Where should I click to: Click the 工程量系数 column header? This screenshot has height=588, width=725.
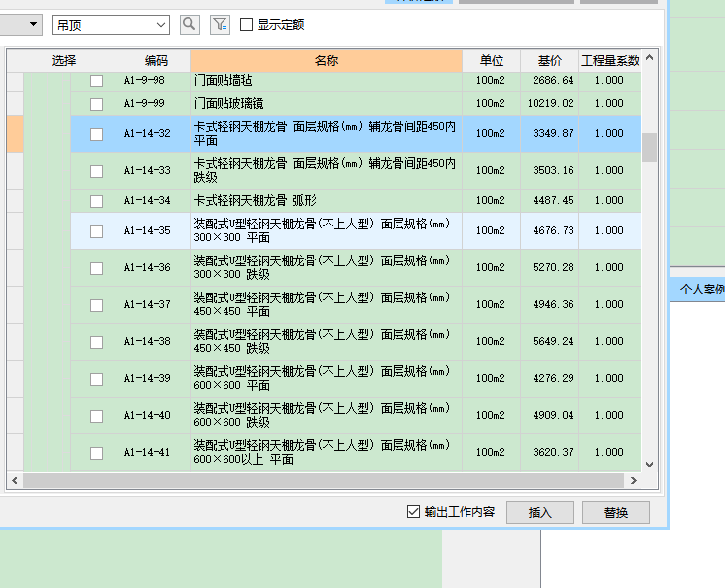610,60
